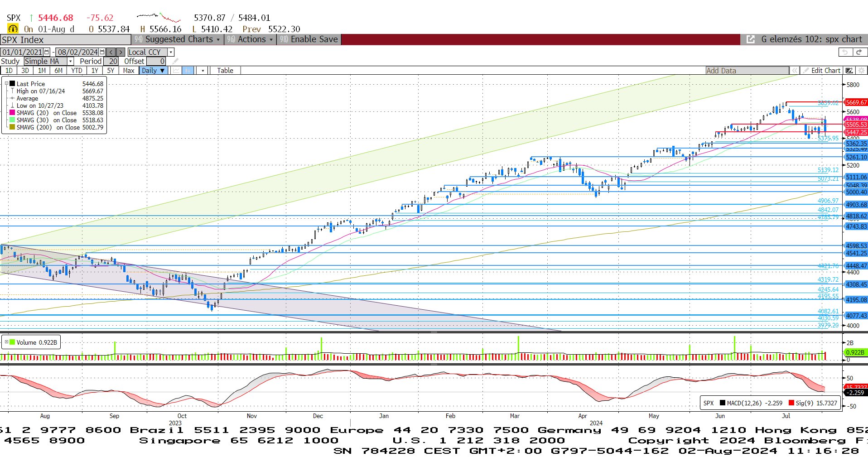Image resolution: width=868 pixels, height=476 pixels.
Task: Click the magenta SMAVG (20) color swatch
Action: (x=12, y=113)
